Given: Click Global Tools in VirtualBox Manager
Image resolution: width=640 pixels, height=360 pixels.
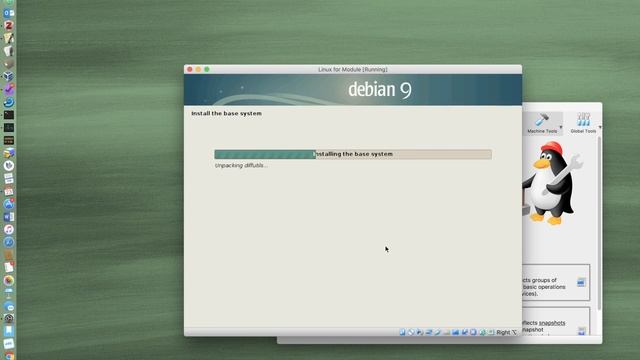Looking at the screenshot, I should point(583,123).
